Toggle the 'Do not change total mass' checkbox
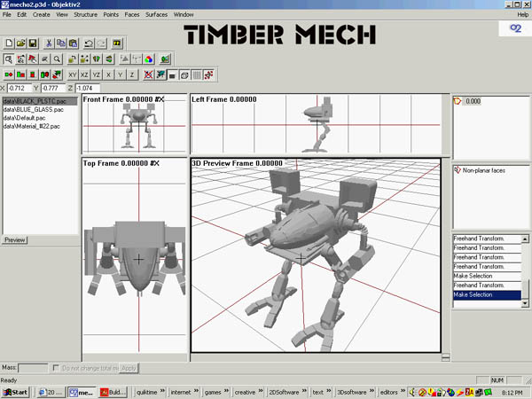 point(56,368)
